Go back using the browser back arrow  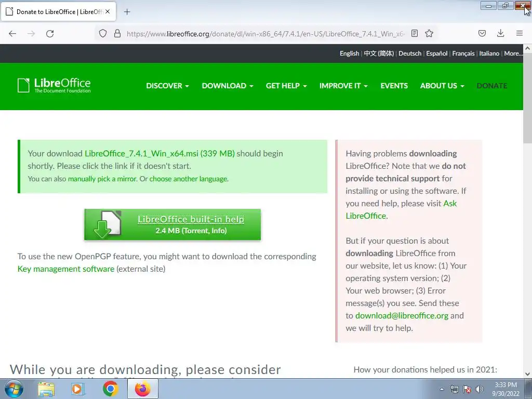(x=12, y=34)
